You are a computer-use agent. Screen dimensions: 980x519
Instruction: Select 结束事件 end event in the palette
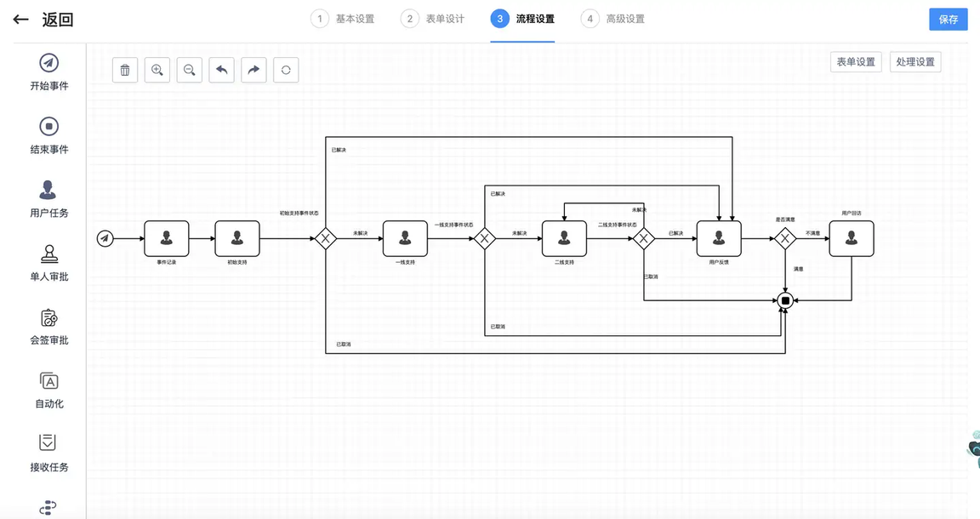click(49, 135)
